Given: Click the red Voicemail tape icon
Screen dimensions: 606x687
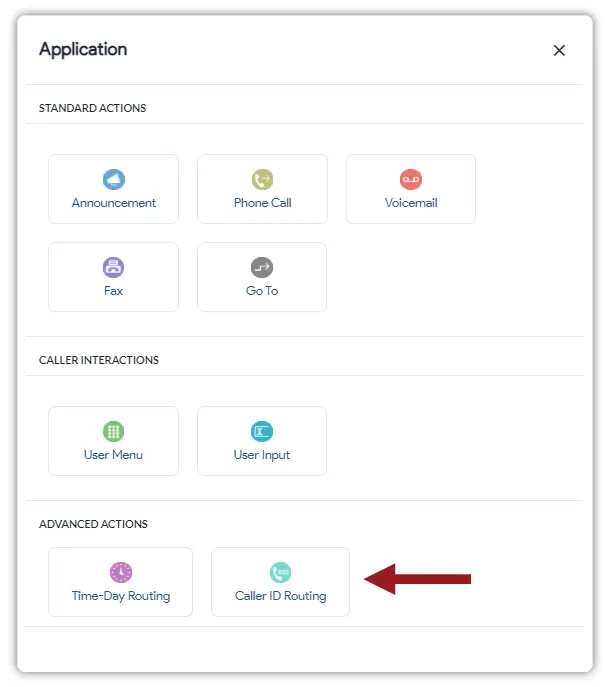Looking at the screenshot, I should point(411,180).
